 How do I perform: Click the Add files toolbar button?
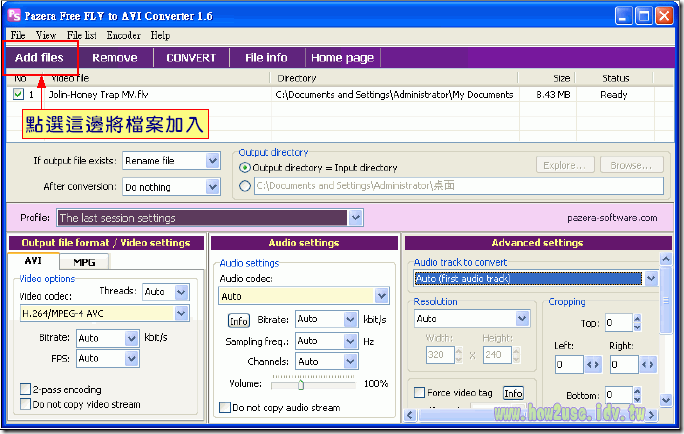click(40, 58)
